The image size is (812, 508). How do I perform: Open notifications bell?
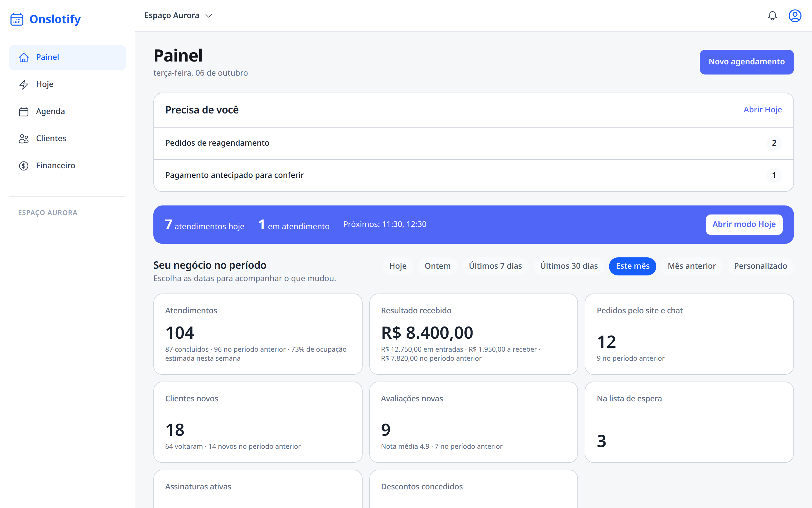[x=773, y=16]
